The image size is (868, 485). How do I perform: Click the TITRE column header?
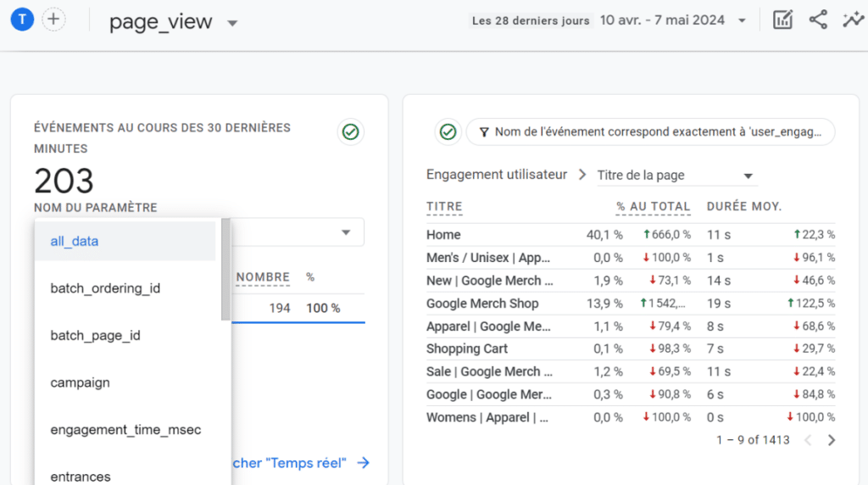(444, 207)
